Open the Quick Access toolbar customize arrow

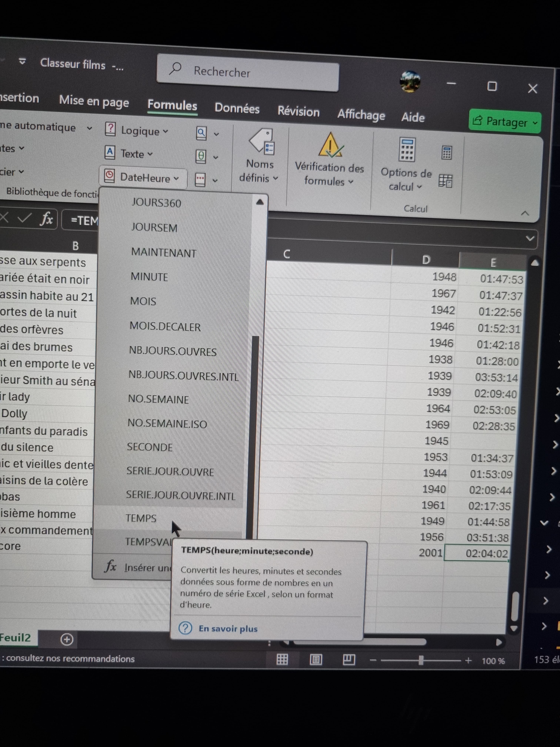click(22, 62)
